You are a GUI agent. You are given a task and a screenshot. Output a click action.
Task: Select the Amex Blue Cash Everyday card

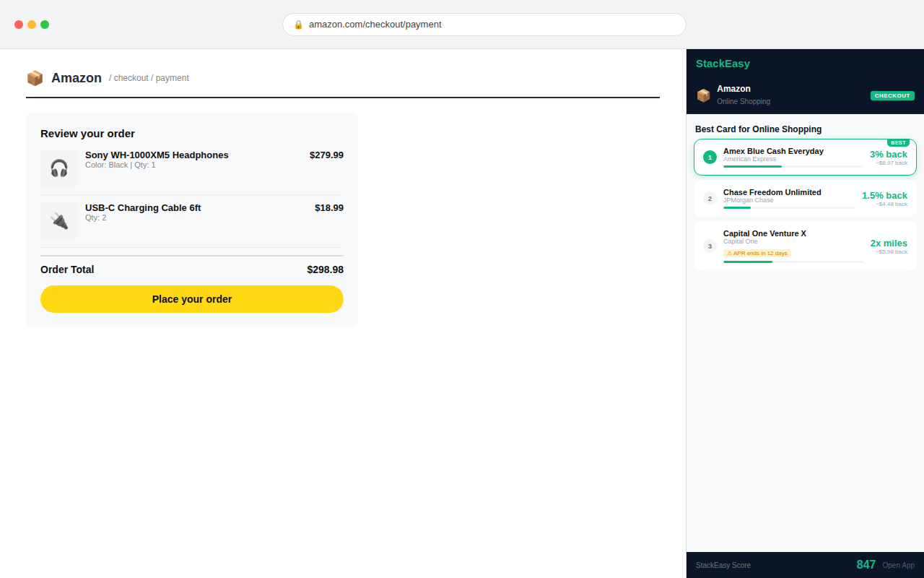click(x=805, y=158)
